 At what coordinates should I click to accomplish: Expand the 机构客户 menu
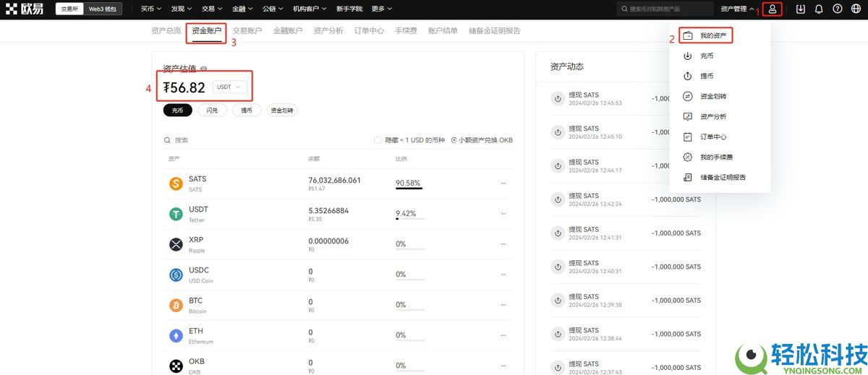[310, 9]
